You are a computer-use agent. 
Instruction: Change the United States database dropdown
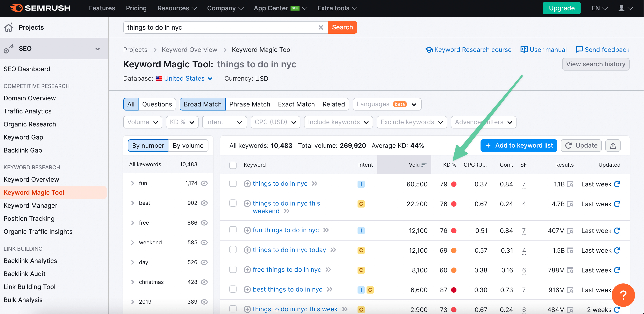(184, 79)
